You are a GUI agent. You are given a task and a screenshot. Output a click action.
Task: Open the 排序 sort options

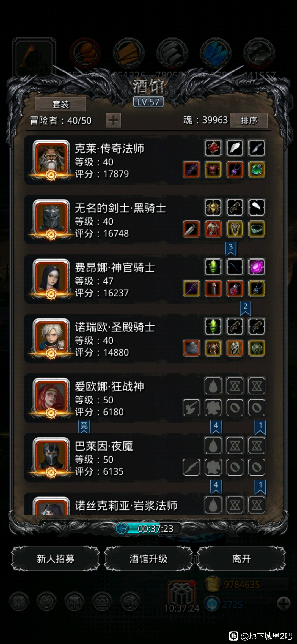click(x=249, y=121)
